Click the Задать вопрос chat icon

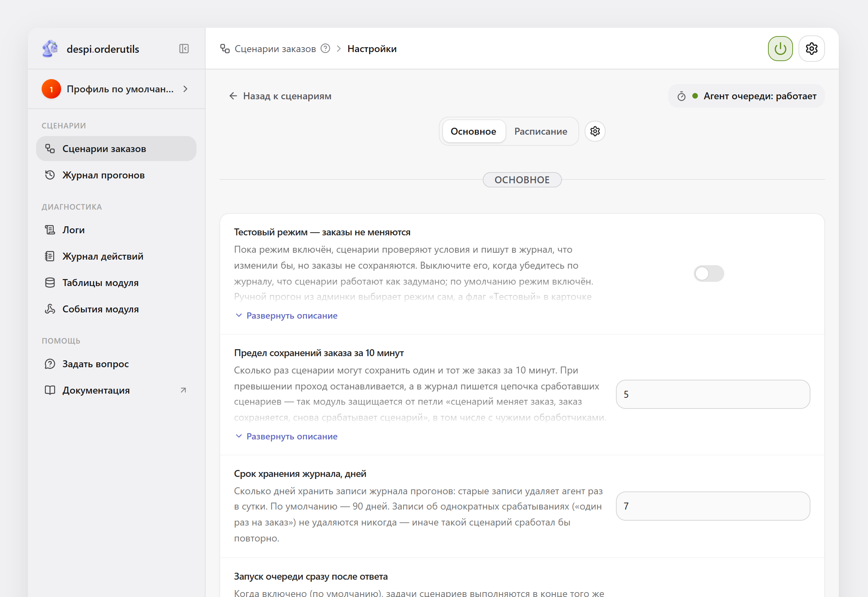click(x=50, y=364)
